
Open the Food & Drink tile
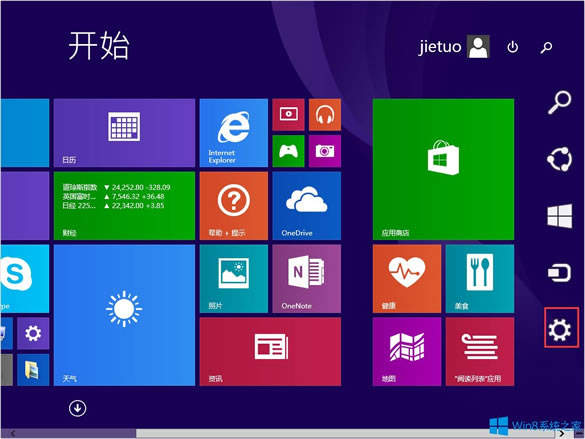pos(480,279)
